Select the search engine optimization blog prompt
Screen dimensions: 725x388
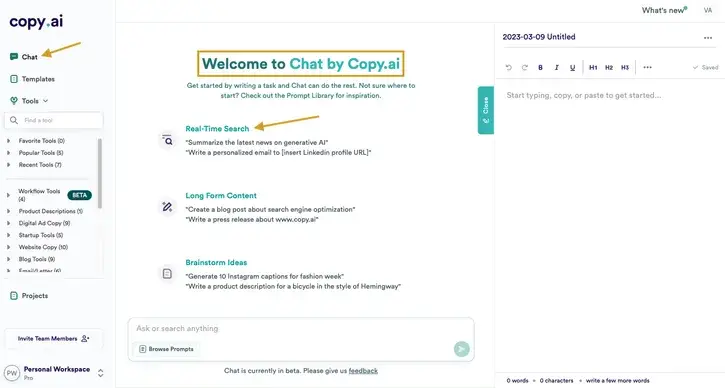click(270, 209)
